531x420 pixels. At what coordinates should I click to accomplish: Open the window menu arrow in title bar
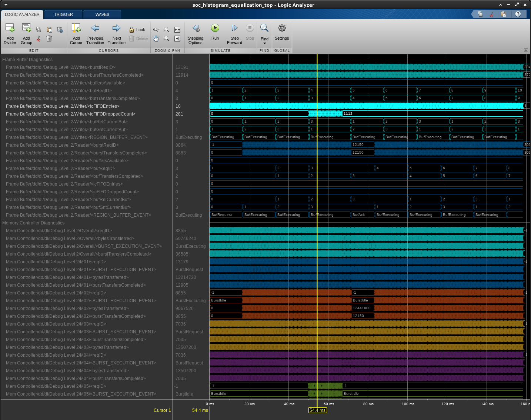[x=6, y=5]
